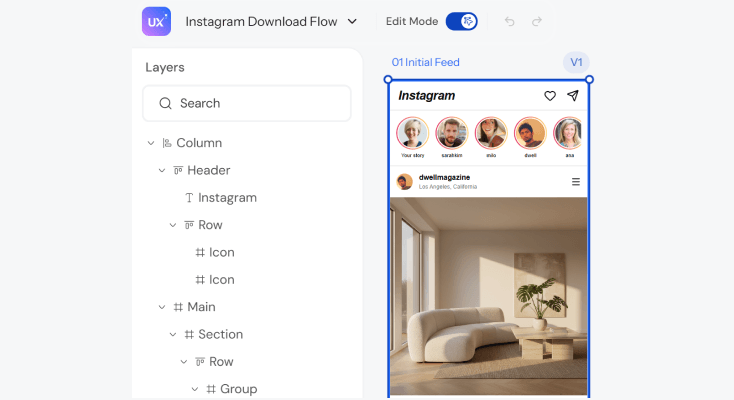Viewport: 734px width, 400px height.
Task: Open the ana story avatar
Action: pyautogui.click(x=569, y=133)
